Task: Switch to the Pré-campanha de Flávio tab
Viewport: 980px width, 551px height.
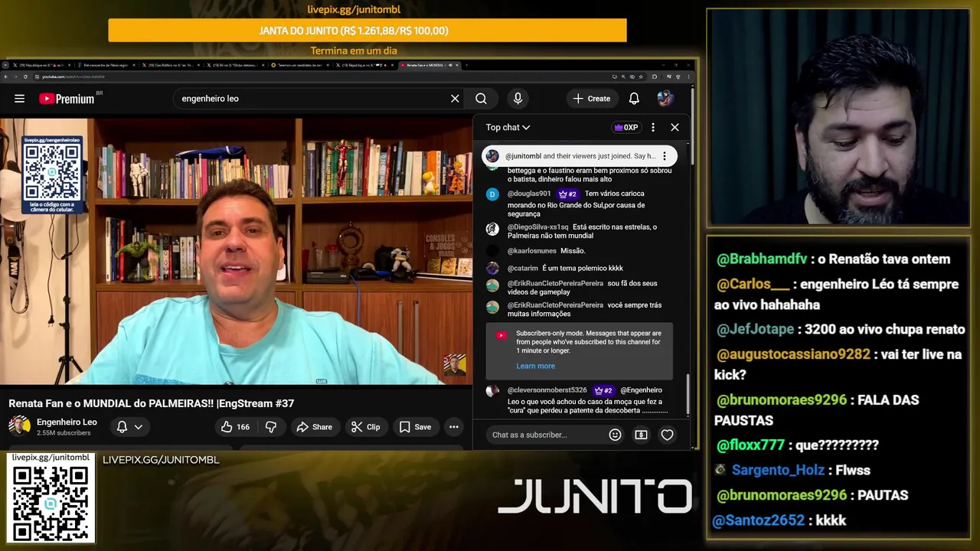Action: [106, 65]
